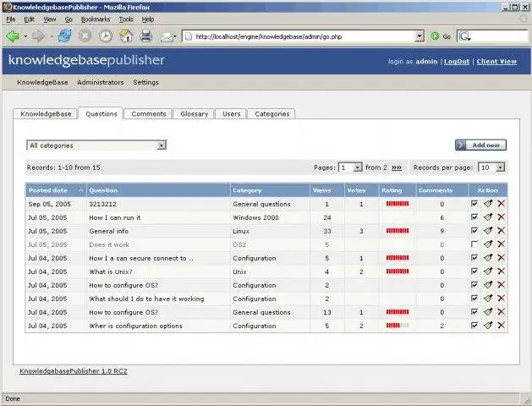Open the History clock icon
This screenshot has width=532, height=406.
tap(106, 36)
